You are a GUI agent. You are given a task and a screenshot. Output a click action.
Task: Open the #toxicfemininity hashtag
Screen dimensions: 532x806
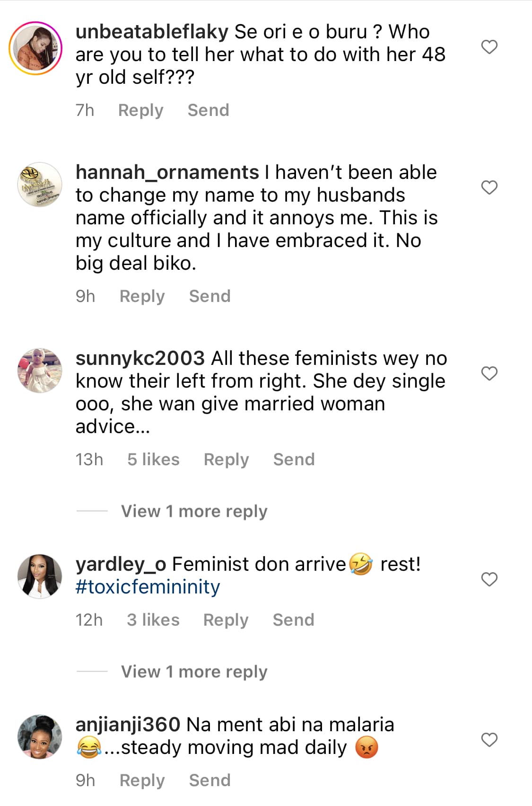pyautogui.click(x=148, y=587)
